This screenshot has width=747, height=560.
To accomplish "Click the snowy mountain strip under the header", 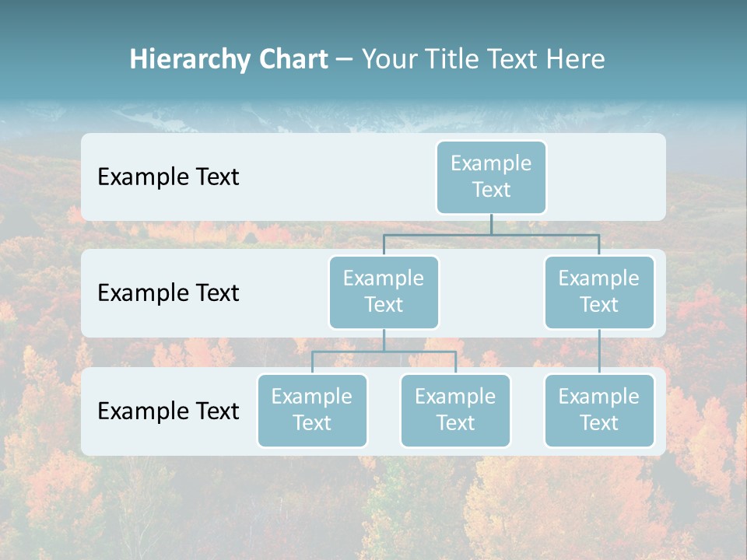I will 373,117.
